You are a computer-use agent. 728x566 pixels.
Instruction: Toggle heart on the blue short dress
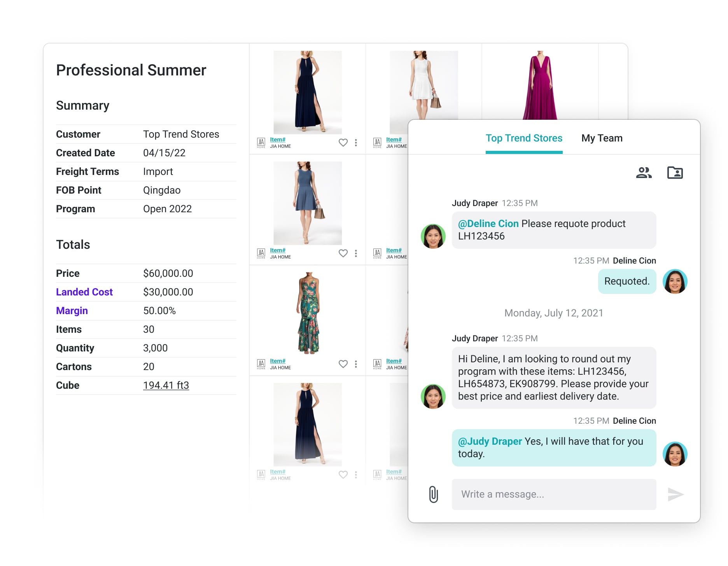(x=343, y=253)
